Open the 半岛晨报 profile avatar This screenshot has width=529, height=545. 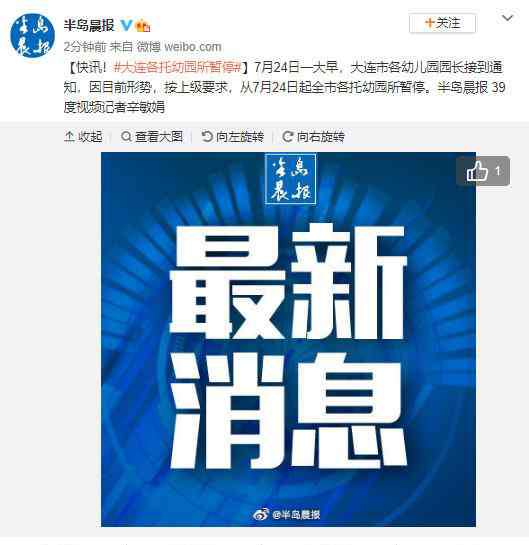coord(32,35)
